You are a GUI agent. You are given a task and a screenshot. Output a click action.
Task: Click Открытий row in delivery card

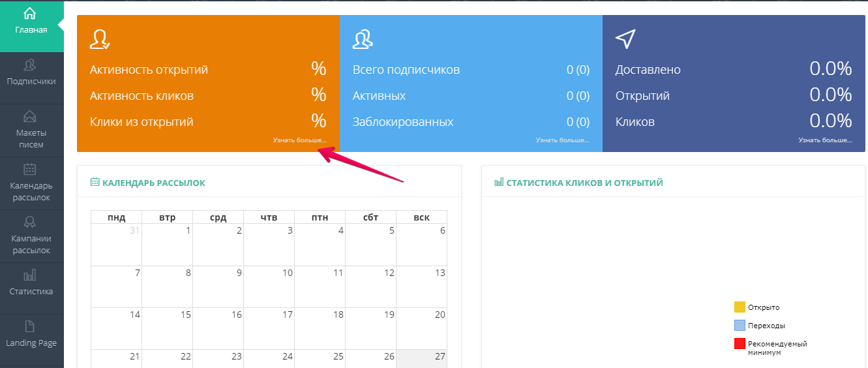tap(734, 95)
